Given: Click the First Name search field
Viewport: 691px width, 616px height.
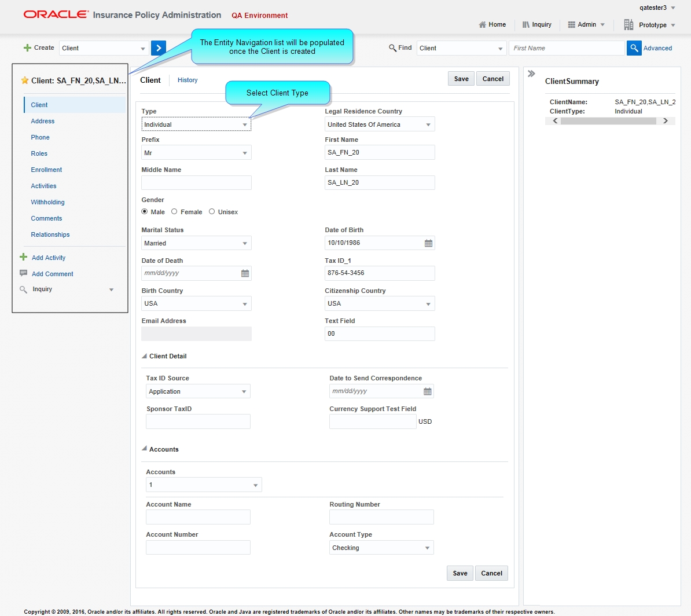Looking at the screenshot, I should point(567,48).
